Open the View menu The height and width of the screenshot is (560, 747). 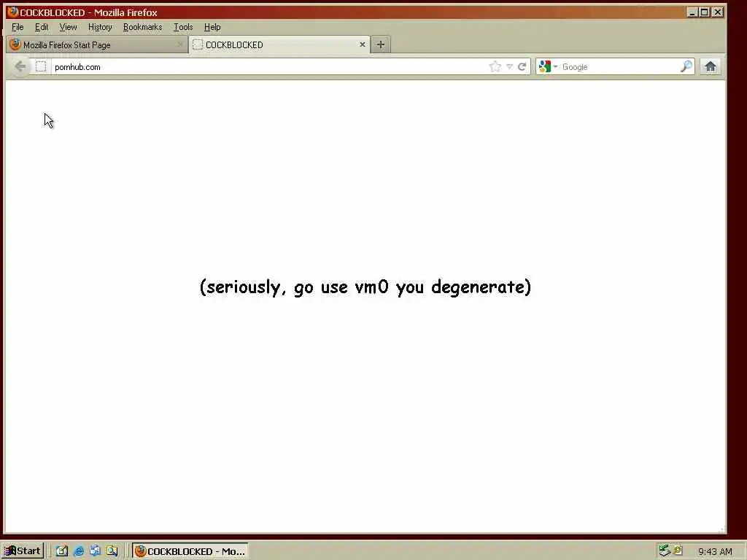(x=68, y=27)
